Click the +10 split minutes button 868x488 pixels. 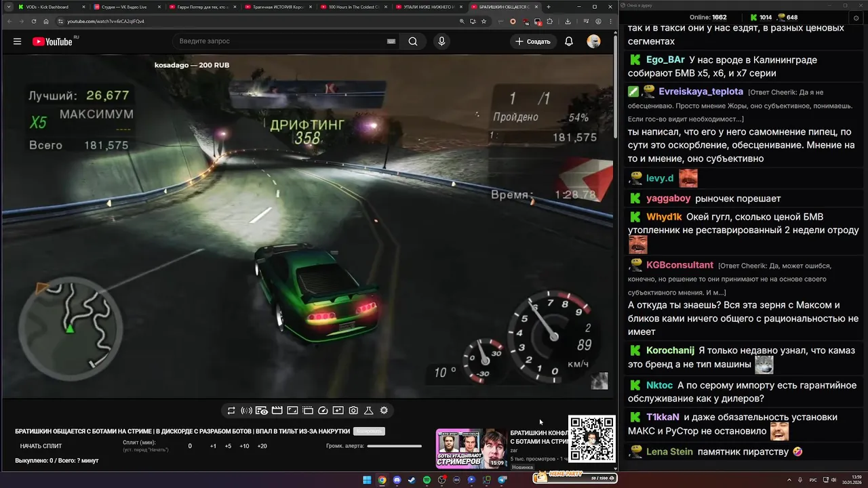point(244,446)
